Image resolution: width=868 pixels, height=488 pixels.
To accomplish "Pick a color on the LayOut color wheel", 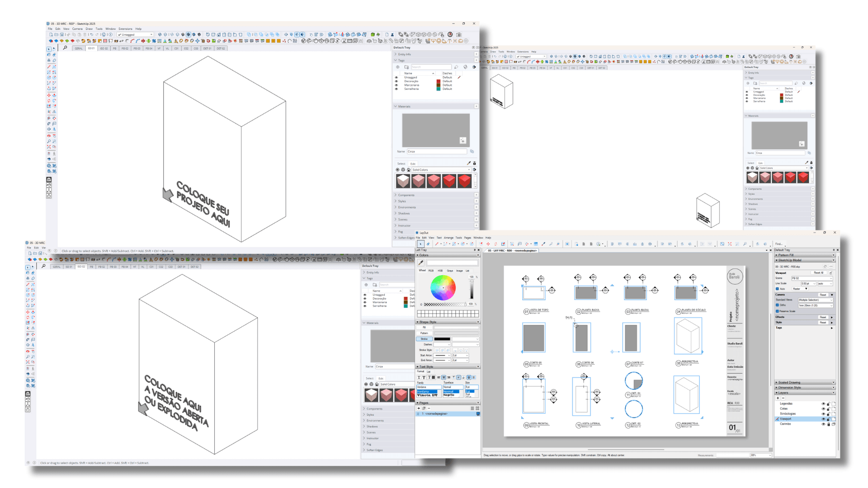I will pos(443,288).
